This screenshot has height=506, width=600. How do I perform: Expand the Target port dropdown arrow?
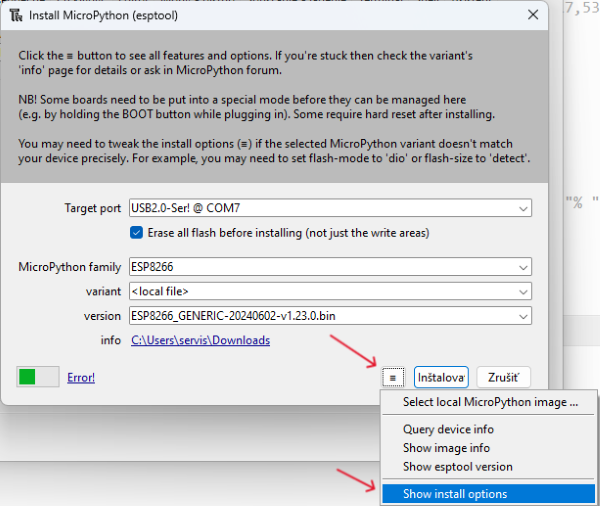523,209
